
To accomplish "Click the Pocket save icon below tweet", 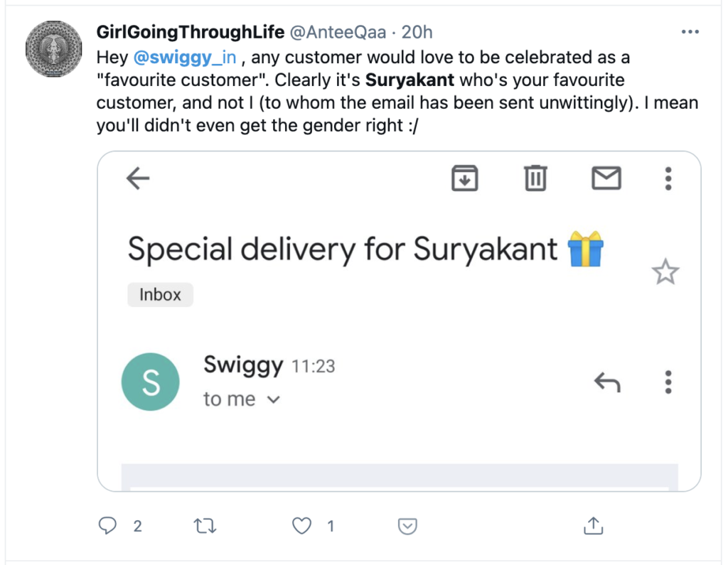I will [407, 526].
